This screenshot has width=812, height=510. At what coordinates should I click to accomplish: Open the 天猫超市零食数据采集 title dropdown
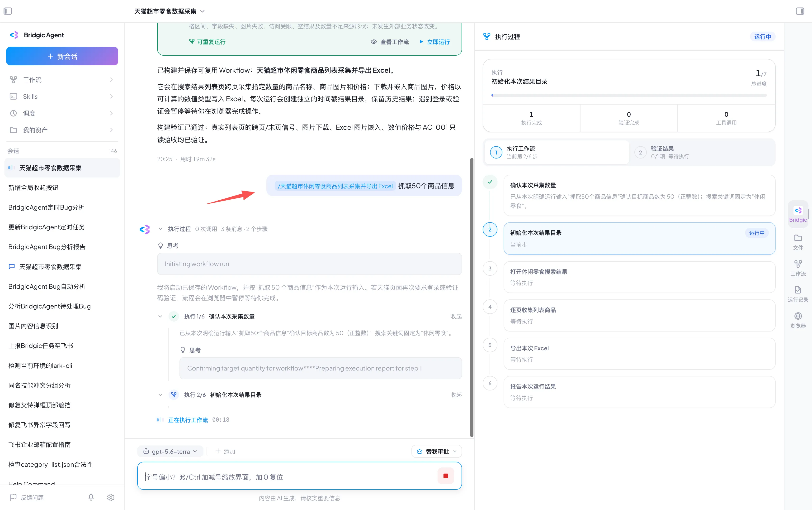[x=170, y=11]
